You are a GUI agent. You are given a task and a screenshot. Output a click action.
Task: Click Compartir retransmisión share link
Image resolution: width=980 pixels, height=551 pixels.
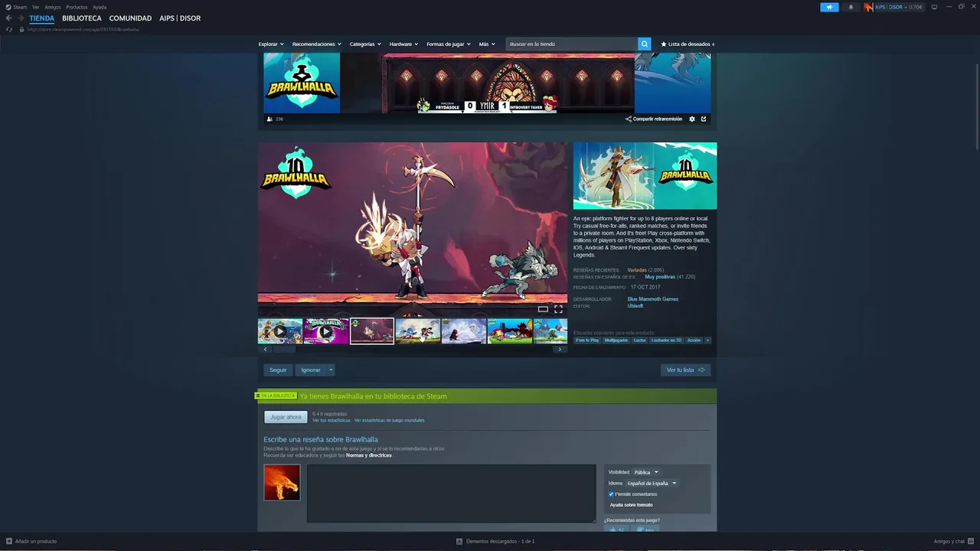654,119
